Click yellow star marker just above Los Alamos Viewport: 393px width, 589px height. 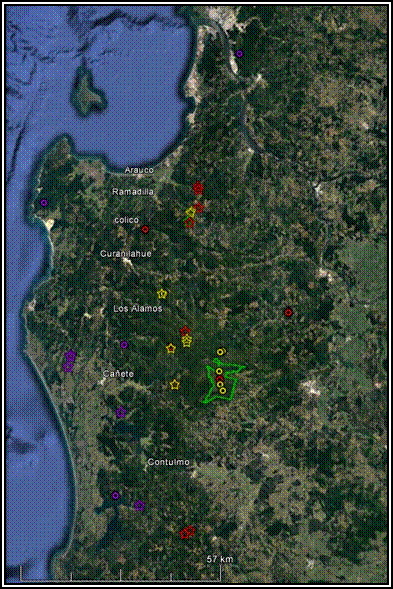tap(162, 294)
